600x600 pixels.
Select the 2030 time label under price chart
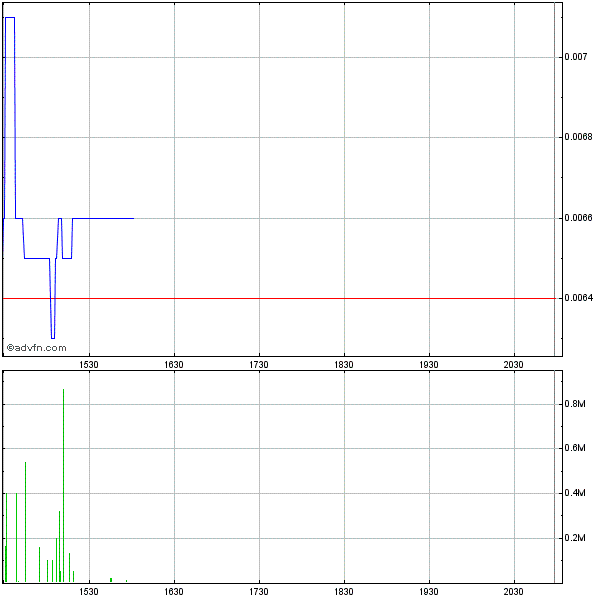point(514,365)
